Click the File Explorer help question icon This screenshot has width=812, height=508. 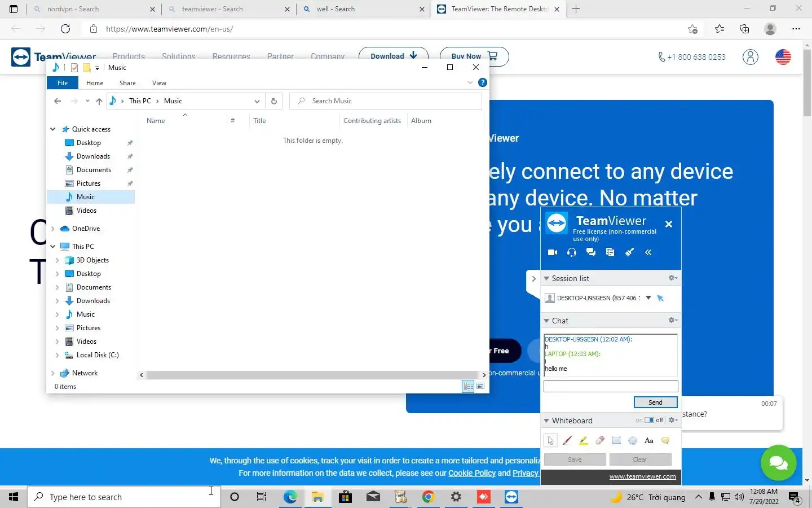(x=483, y=82)
